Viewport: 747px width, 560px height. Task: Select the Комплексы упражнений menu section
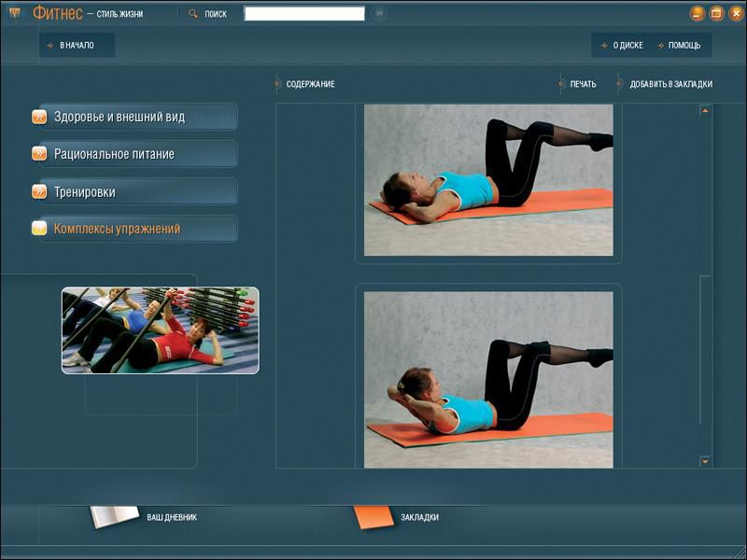pos(117,229)
